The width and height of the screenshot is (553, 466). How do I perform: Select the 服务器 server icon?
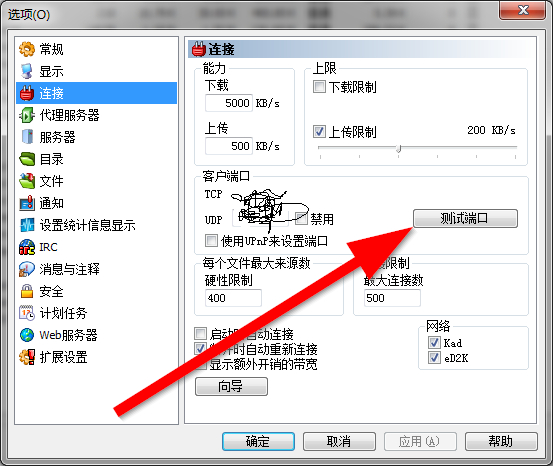tap(27, 137)
